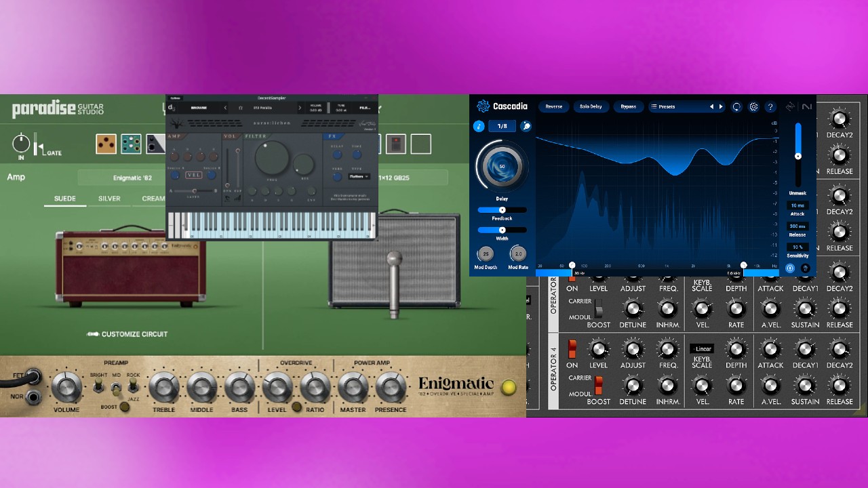868x488 pixels.
Task: Open the Cascadia settings gear
Action: 753,106
